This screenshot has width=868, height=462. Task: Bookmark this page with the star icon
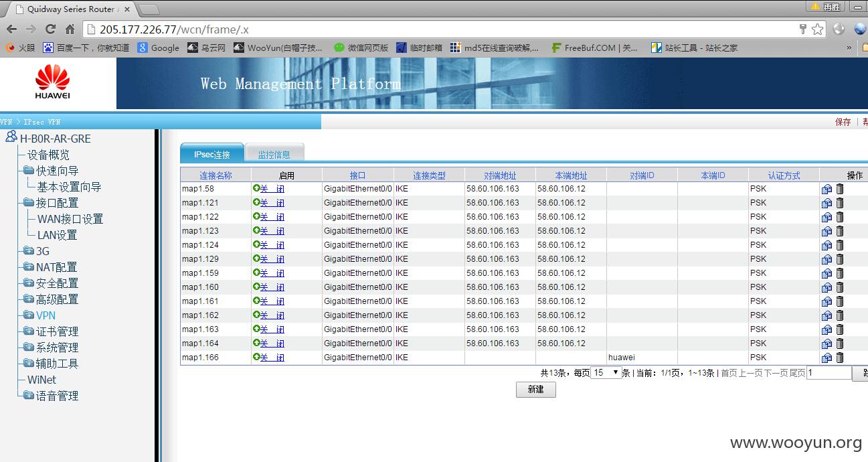click(817, 29)
